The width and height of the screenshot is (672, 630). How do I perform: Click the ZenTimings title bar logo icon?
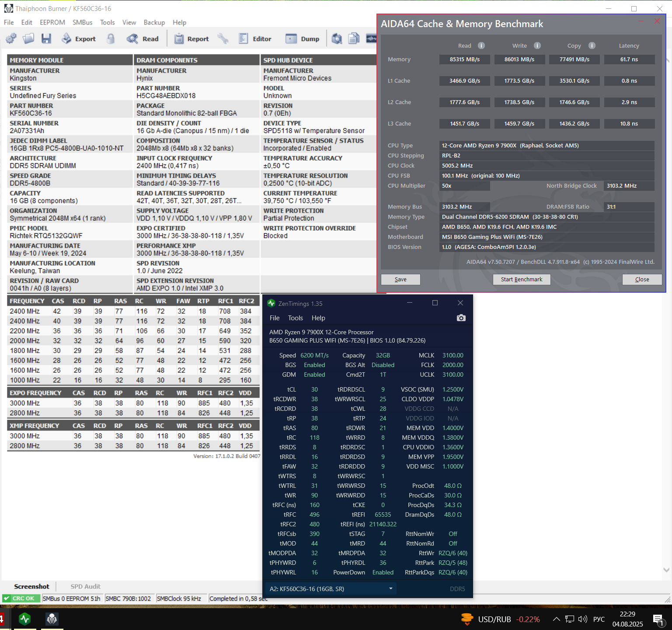[271, 303]
